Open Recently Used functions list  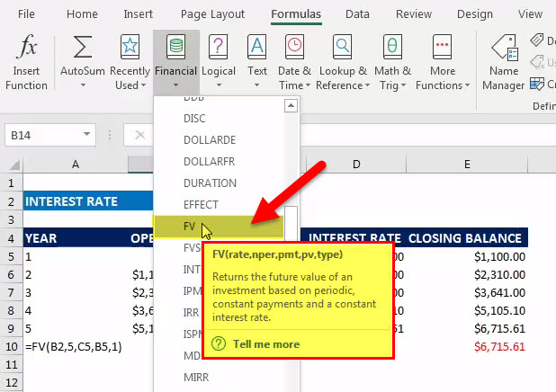[130, 62]
